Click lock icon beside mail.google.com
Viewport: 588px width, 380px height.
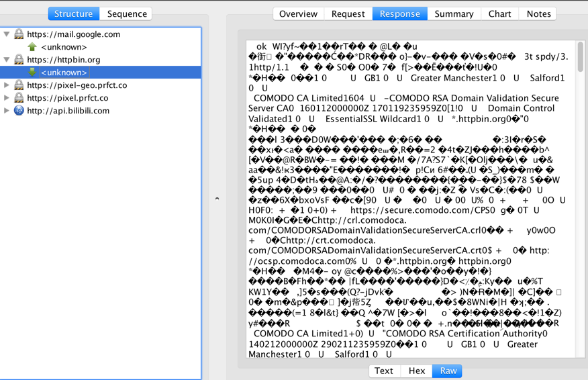tap(19, 34)
